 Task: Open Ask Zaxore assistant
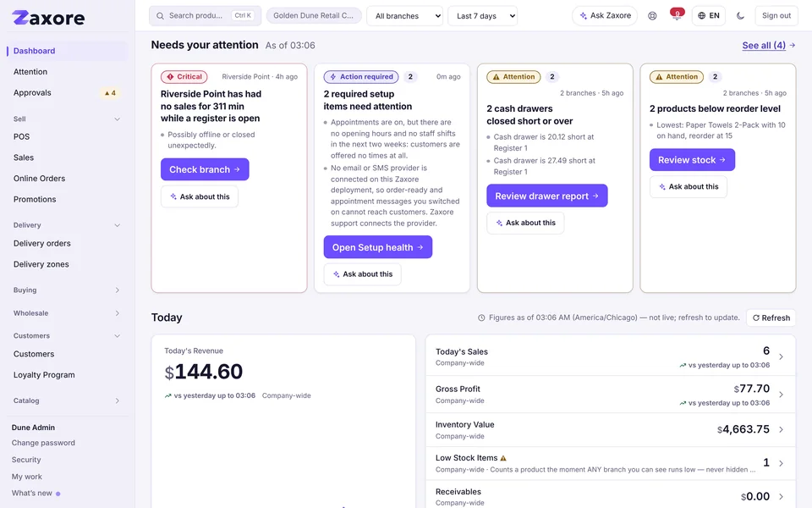pyautogui.click(x=605, y=15)
